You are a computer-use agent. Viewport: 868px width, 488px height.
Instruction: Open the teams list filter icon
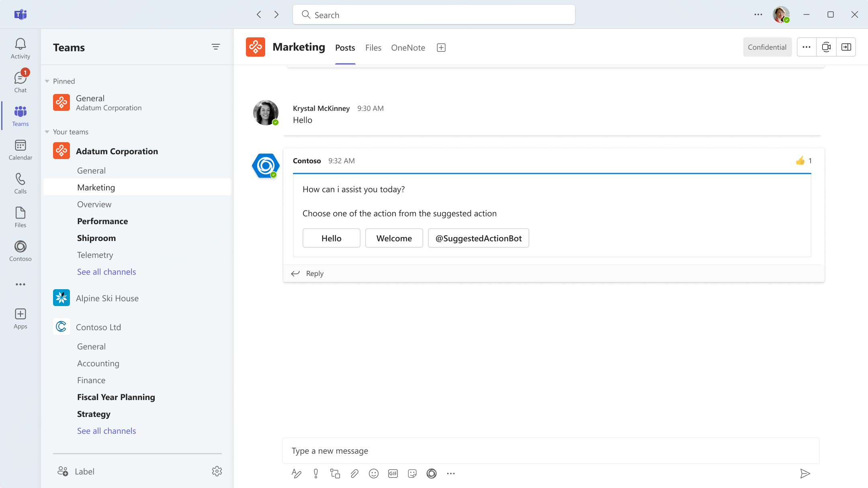[215, 47]
